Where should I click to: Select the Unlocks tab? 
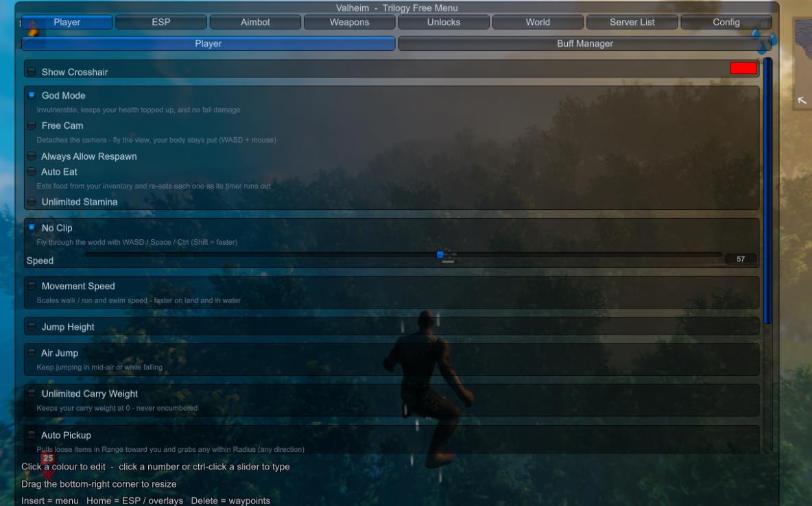click(444, 22)
